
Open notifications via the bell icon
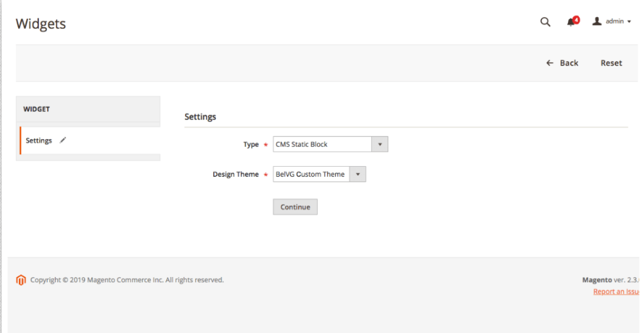point(570,22)
